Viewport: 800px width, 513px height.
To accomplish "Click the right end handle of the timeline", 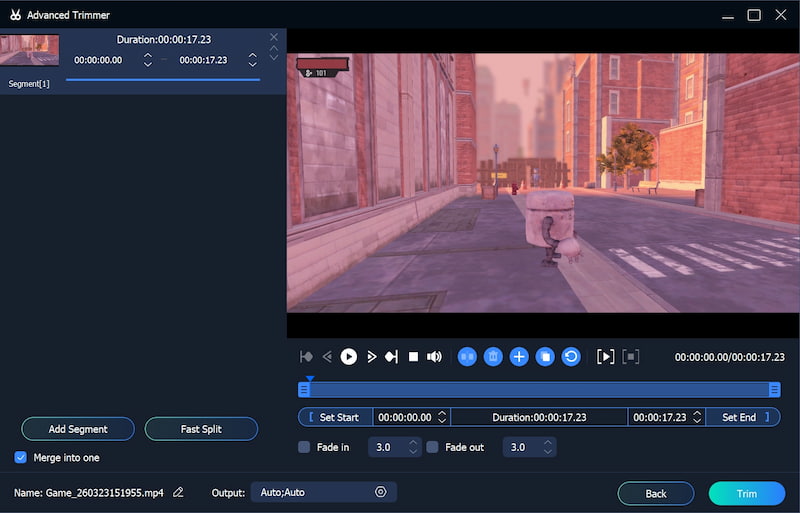I will [x=774, y=390].
